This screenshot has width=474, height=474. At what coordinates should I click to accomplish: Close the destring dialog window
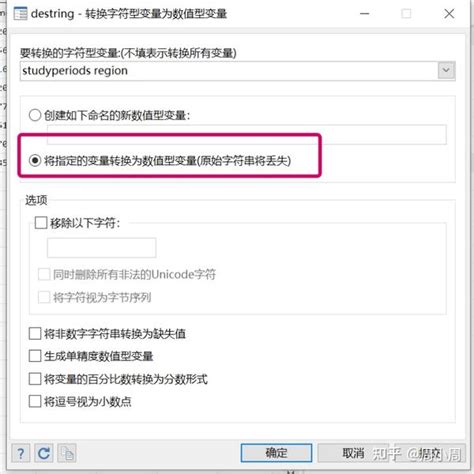tap(449, 14)
